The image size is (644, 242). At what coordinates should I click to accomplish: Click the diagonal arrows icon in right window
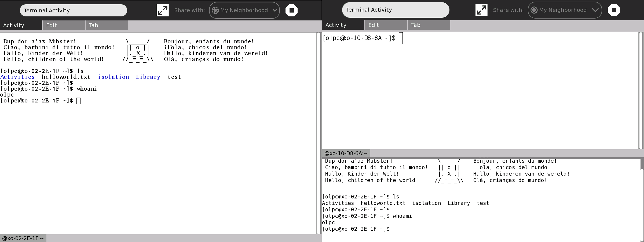click(x=481, y=10)
